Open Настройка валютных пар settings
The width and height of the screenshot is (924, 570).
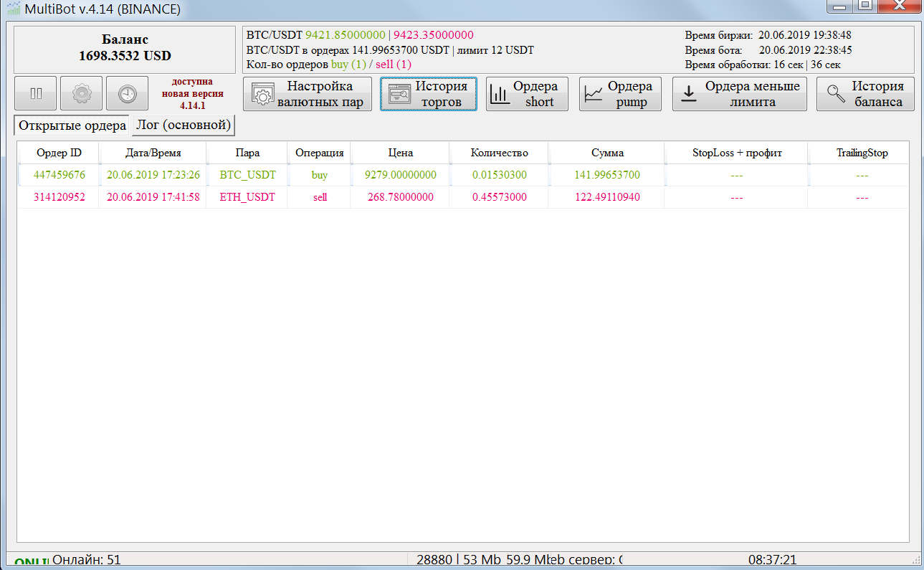[308, 94]
